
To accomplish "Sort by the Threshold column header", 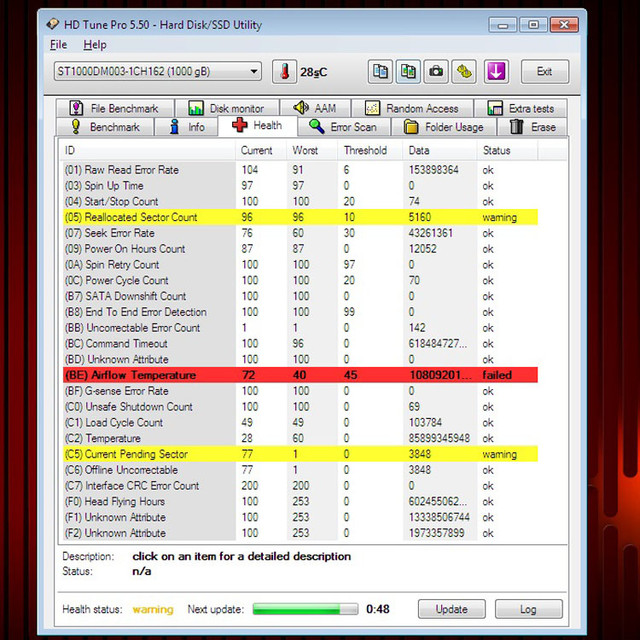I will [x=370, y=150].
